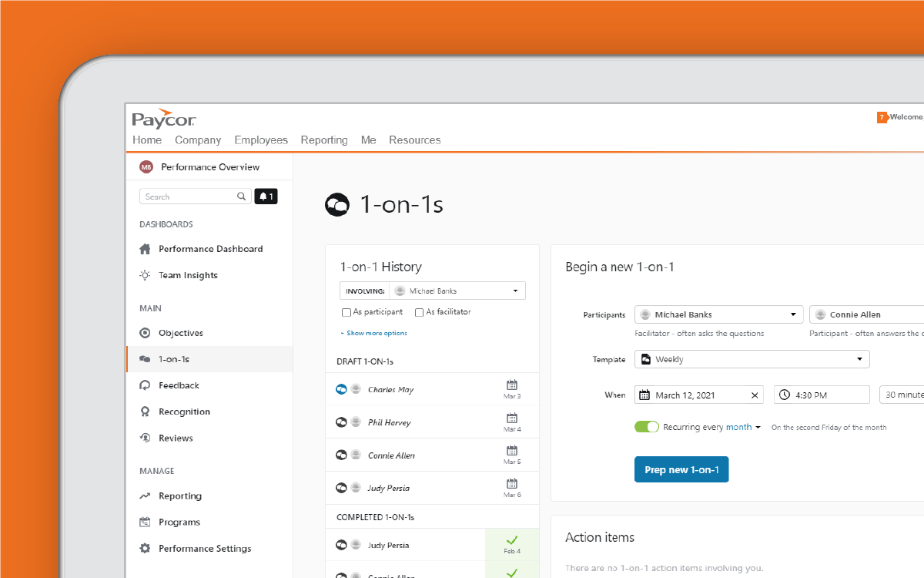Viewport: 924px width, 578px height.
Task: Click the Performance Settings gear icon
Action: 145,549
